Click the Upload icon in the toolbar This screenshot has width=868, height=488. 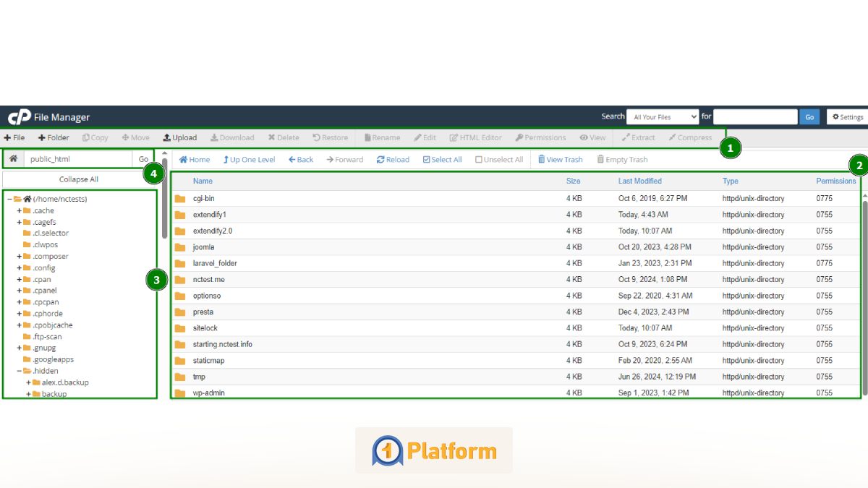pos(180,137)
